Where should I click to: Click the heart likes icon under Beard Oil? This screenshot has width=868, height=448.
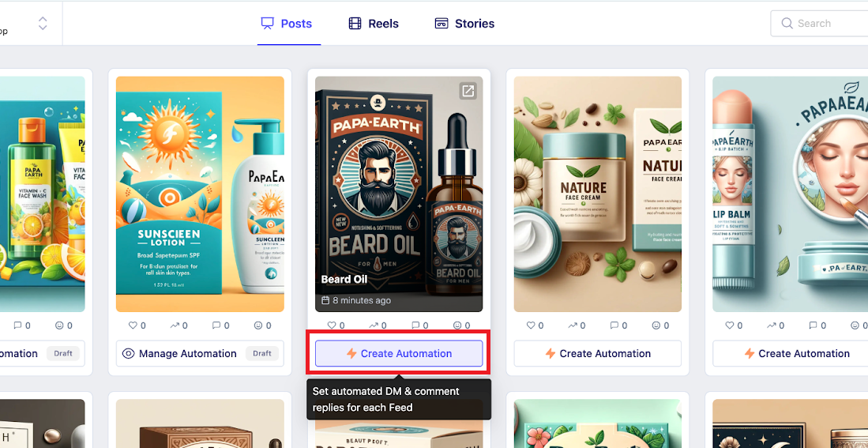[332, 326]
